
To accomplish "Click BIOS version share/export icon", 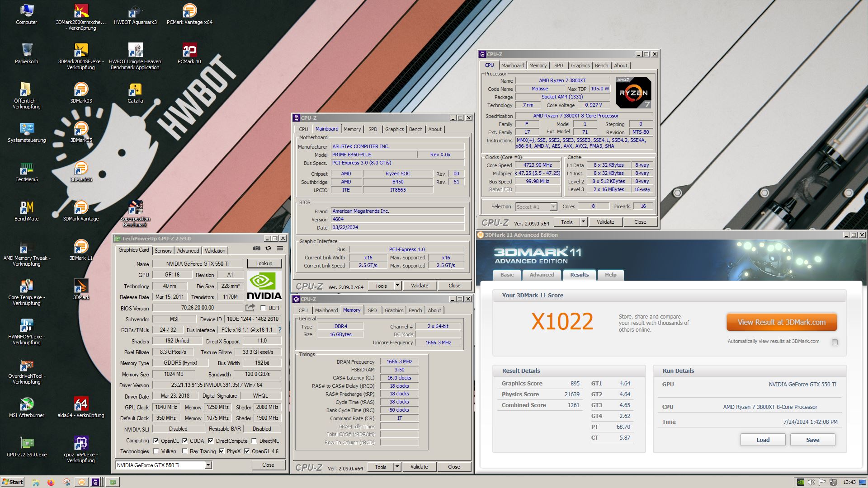I will tap(250, 308).
